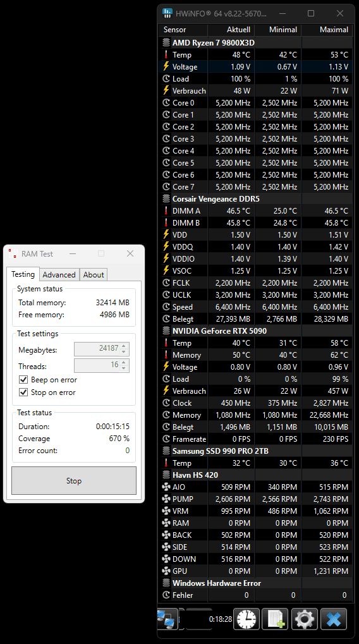Click the fan icon beside SIDE
Screen dimensions: 359x644
[x=166, y=547]
